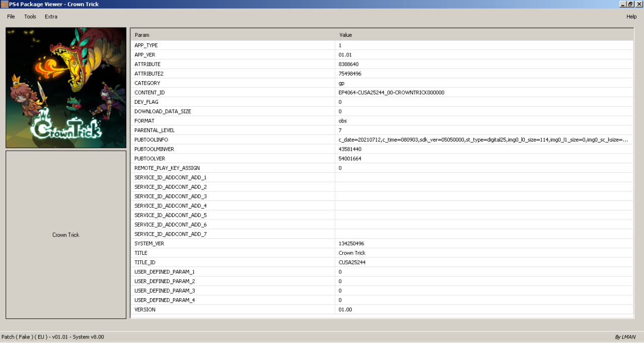This screenshot has width=644, height=343.
Task: Click the PARENTAL_LEVEL value 7
Action: 340,130
